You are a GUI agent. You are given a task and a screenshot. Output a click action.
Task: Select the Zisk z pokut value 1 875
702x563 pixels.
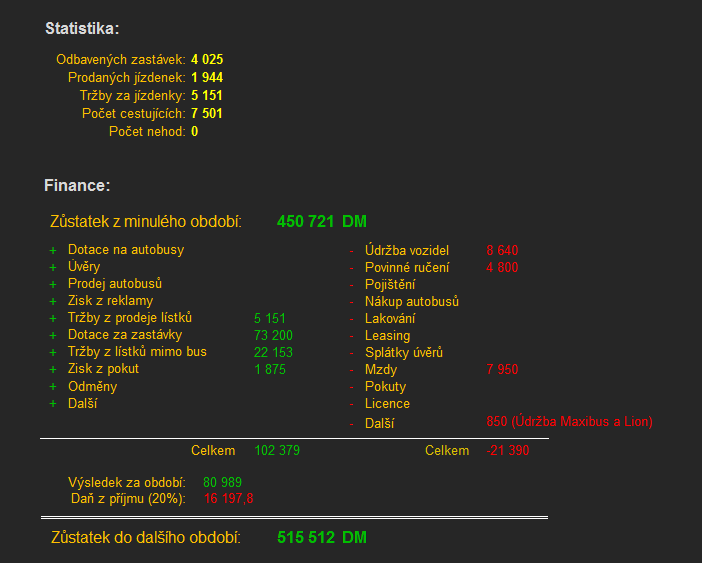coord(270,369)
